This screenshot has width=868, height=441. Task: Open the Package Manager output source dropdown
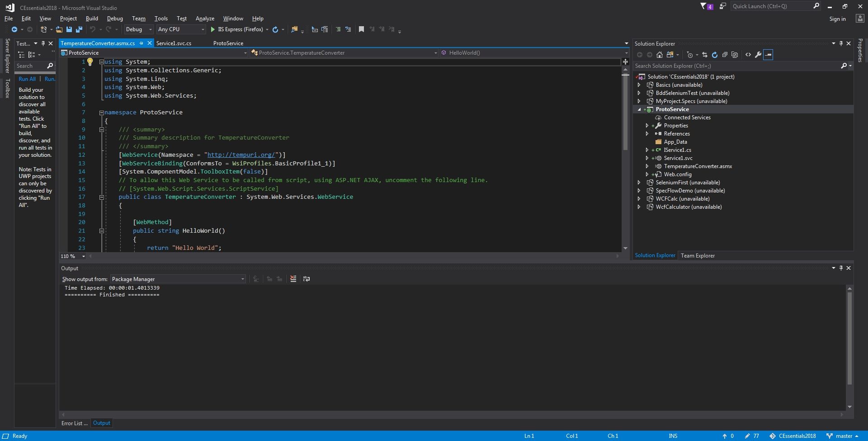click(178, 279)
